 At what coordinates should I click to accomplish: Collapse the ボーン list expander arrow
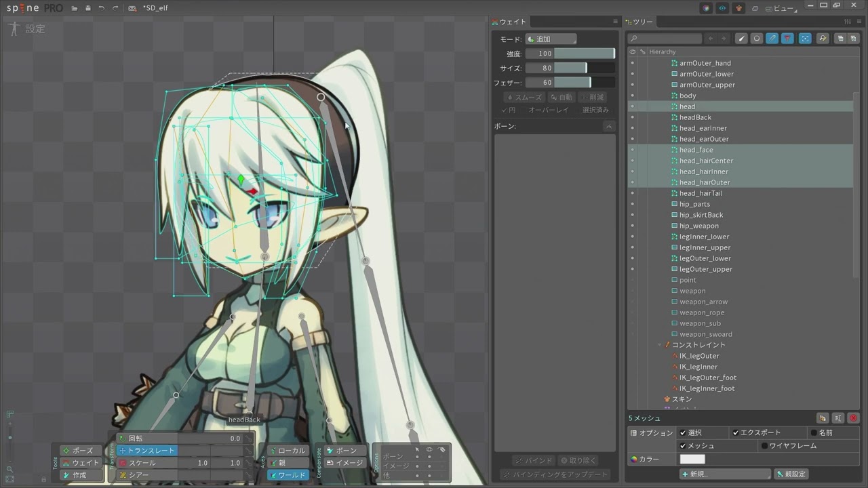click(609, 127)
